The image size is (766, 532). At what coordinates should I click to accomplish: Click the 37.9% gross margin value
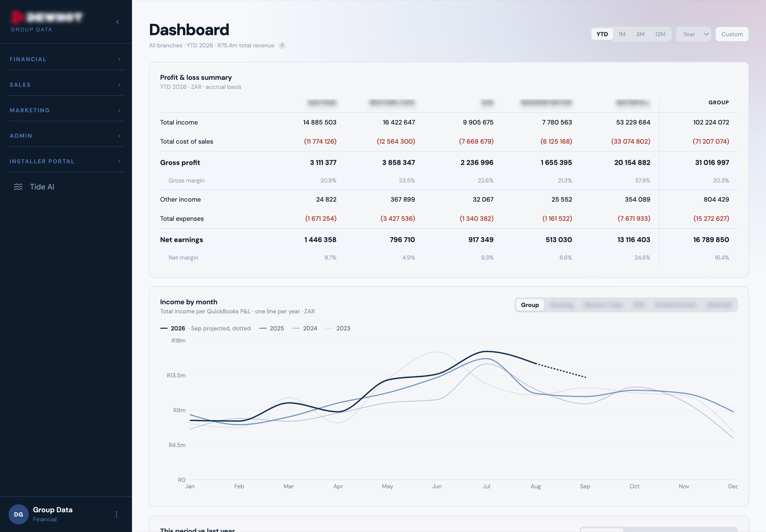coord(642,180)
